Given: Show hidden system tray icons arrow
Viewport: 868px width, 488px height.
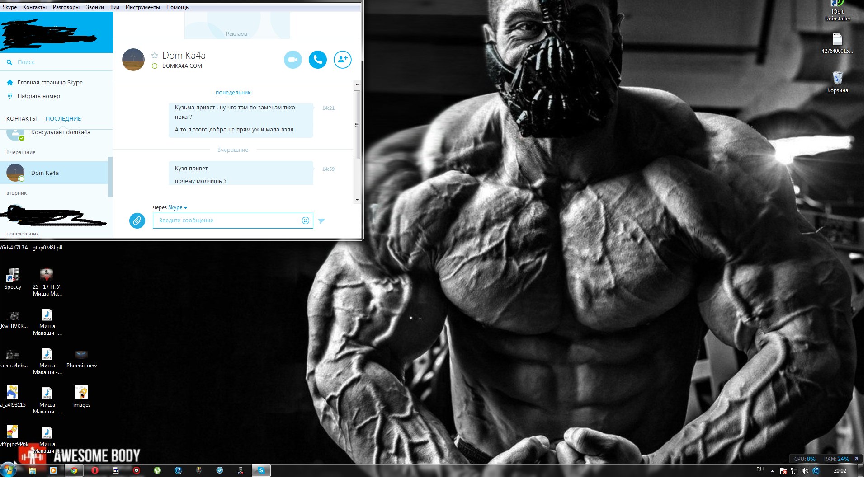Looking at the screenshot, I should (772, 471).
